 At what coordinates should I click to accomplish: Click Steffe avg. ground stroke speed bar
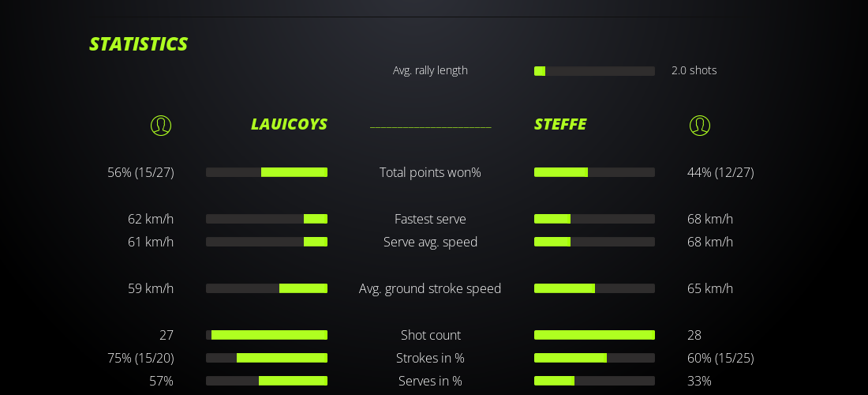(594, 288)
